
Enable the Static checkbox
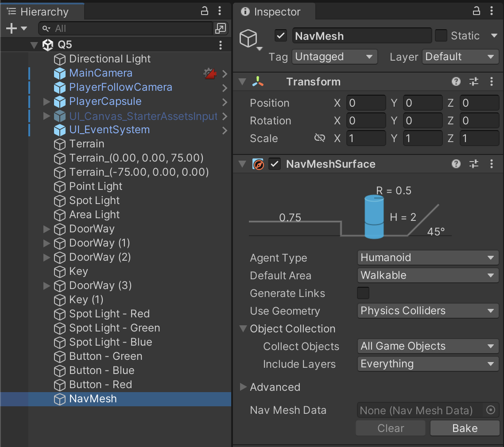point(441,36)
